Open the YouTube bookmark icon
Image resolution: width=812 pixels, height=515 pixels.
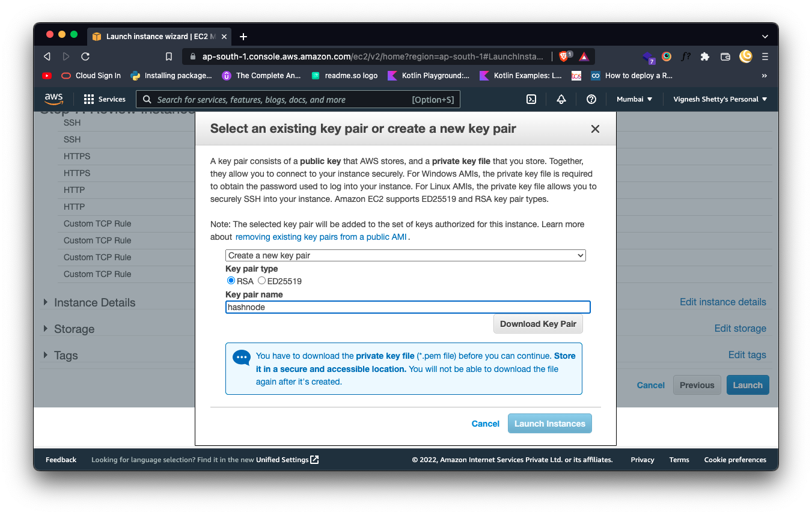click(x=47, y=76)
